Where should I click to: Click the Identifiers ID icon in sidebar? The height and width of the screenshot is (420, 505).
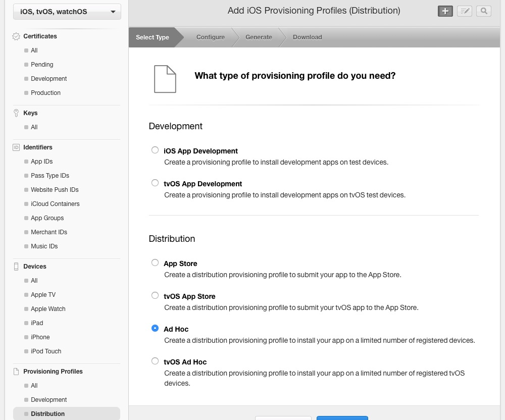[16, 147]
